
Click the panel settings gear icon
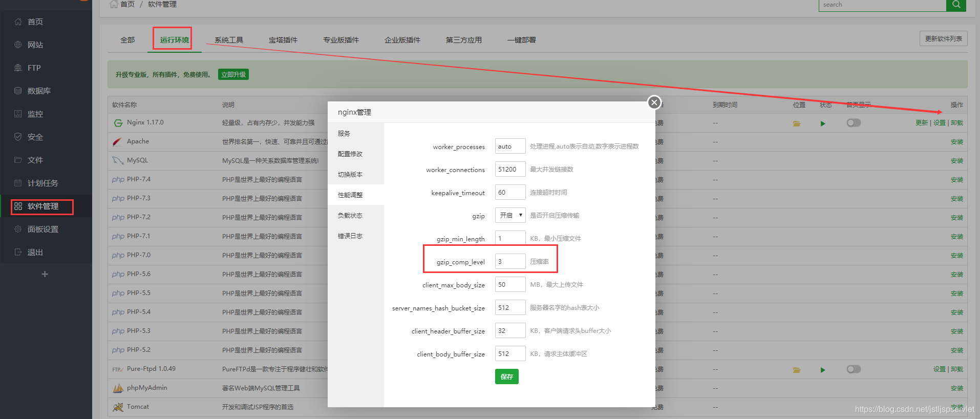18,229
